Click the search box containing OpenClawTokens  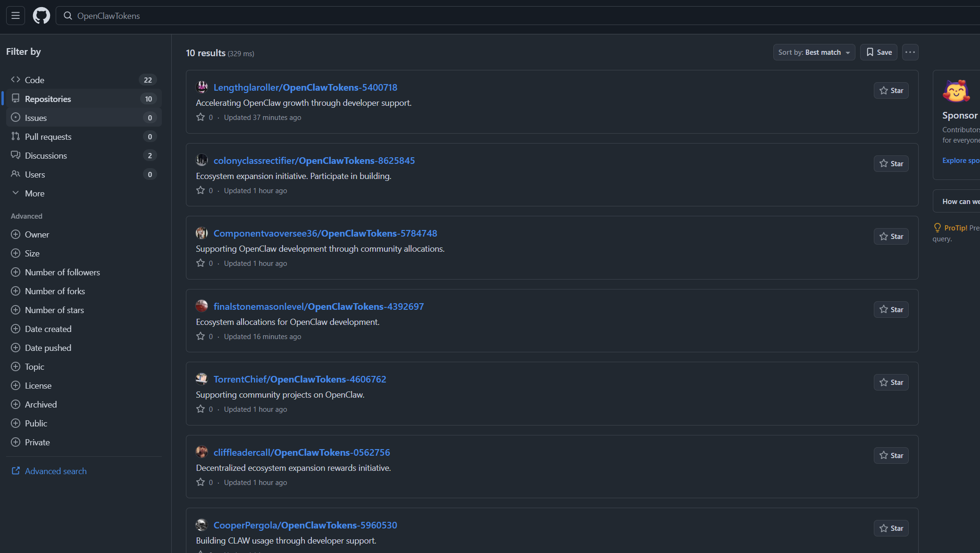[x=518, y=16]
